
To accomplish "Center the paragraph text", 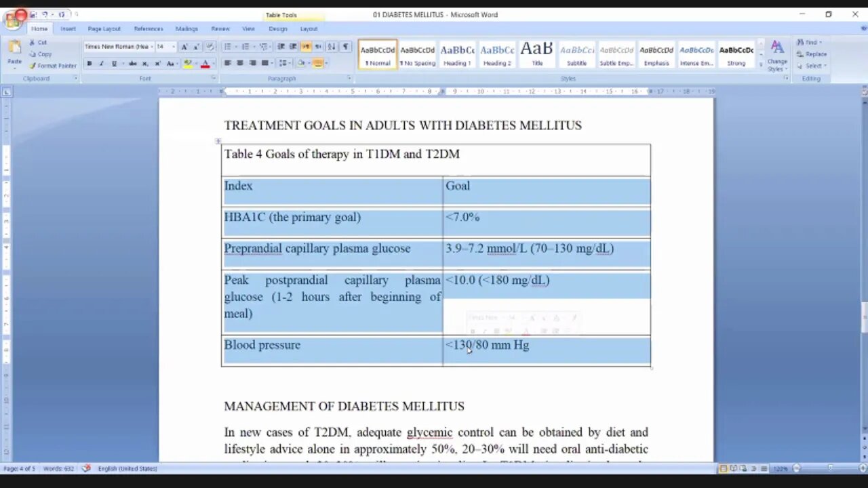I will point(240,63).
